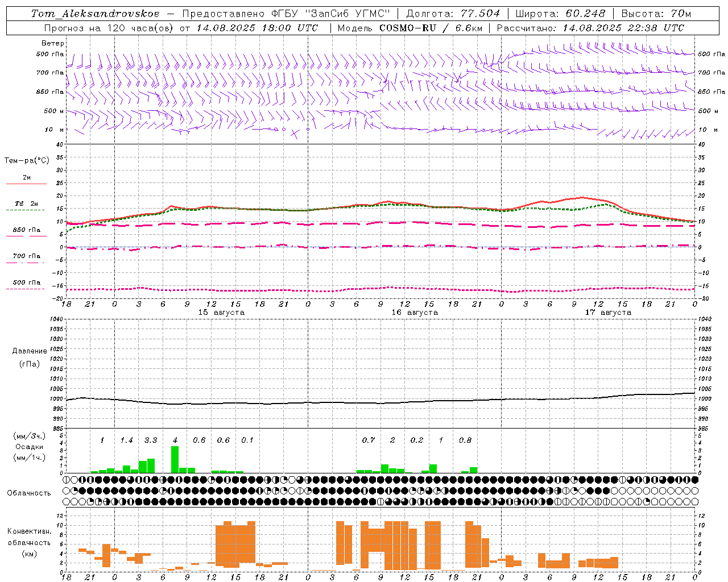The height and width of the screenshot is (582, 728).
Task: Click the station name Tom_Aleksandrovskoe
Action: 95,14
